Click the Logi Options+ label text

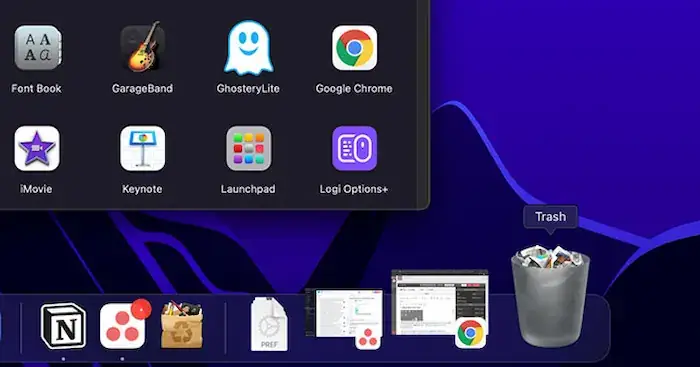coord(354,189)
